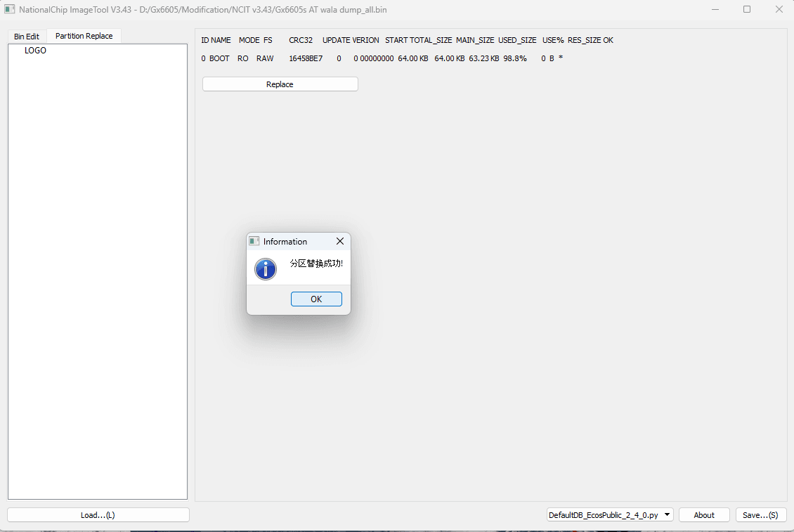The height and width of the screenshot is (532, 794).
Task: Open the About dialog
Action: 704,514
